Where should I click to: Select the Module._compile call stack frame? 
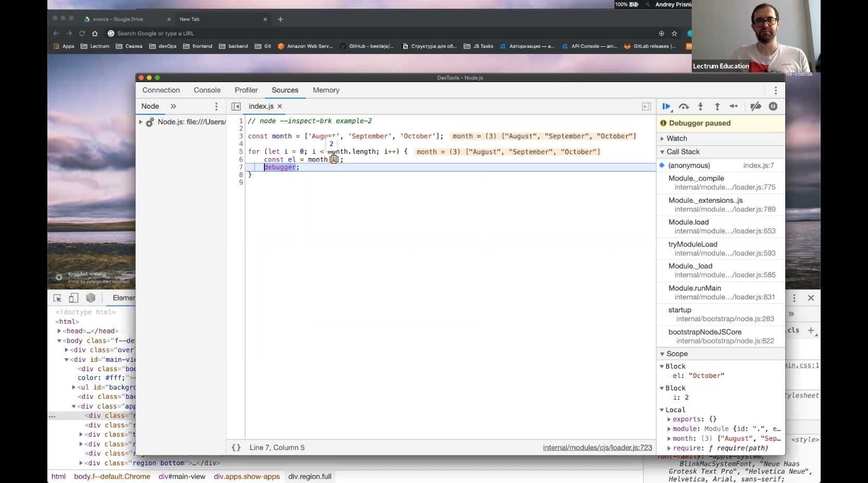click(721, 183)
